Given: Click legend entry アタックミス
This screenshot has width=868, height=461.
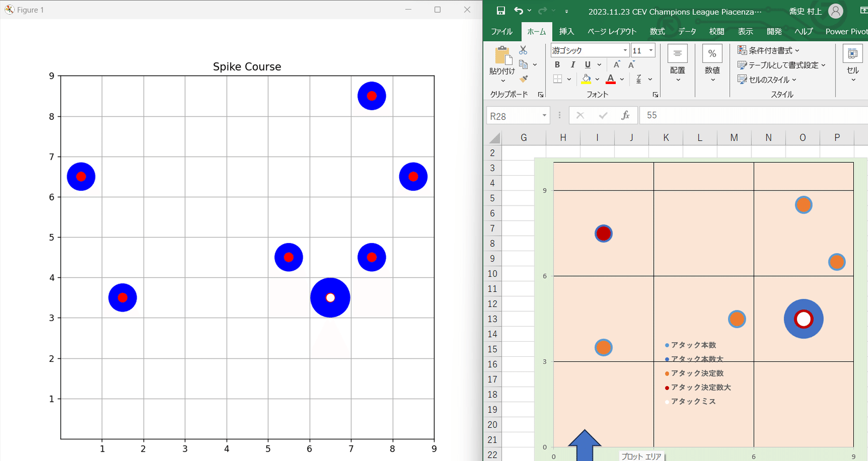Looking at the screenshot, I should click(x=691, y=401).
